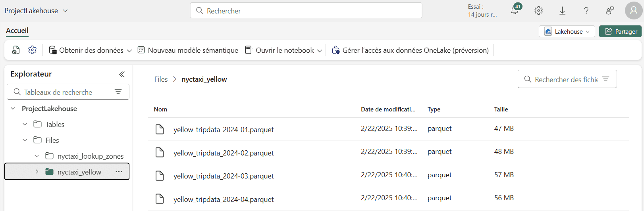The height and width of the screenshot is (211, 644).
Task: Focus Tableaux de recherche input
Action: tap(68, 92)
